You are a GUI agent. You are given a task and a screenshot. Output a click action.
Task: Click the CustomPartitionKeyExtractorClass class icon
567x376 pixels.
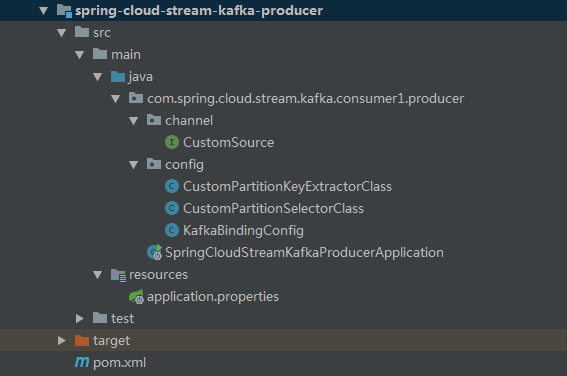point(172,186)
